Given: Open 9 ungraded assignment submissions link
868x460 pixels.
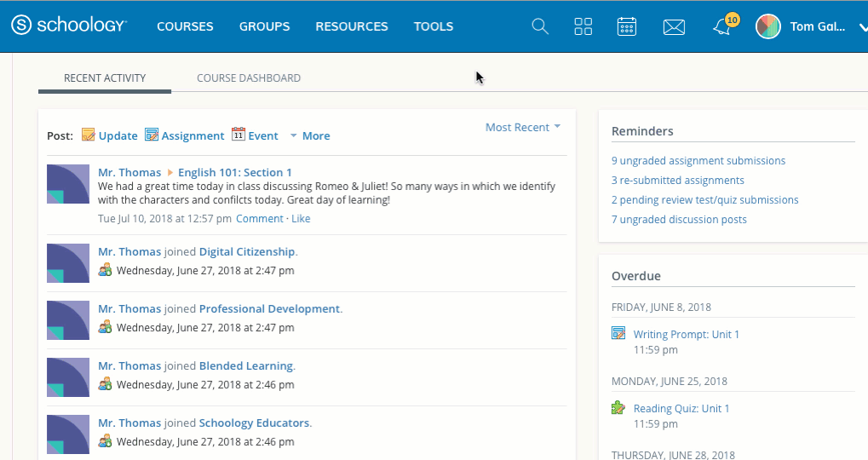Looking at the screenshot, I should click(698, 160).
